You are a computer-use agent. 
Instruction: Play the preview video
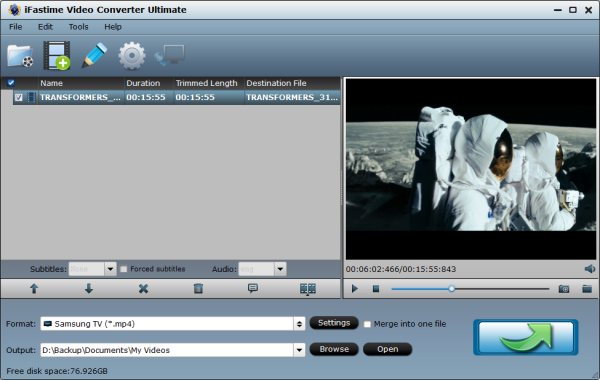coord(355,289)
